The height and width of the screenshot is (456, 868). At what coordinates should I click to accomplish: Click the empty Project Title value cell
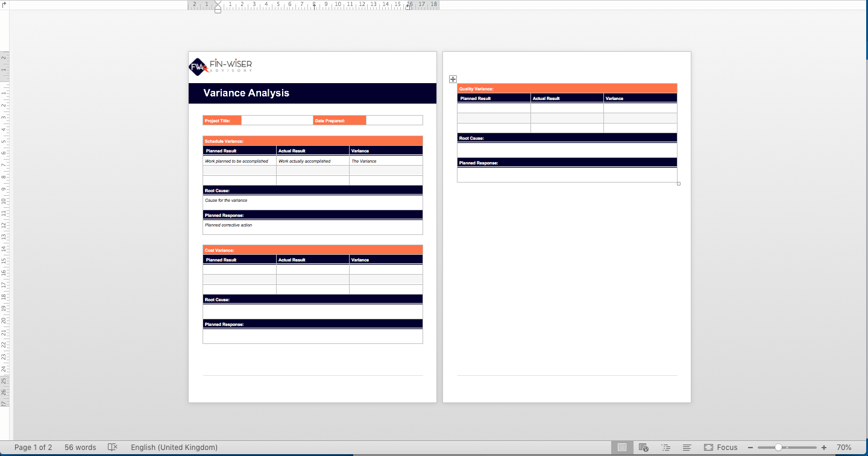tap(277, 120)
